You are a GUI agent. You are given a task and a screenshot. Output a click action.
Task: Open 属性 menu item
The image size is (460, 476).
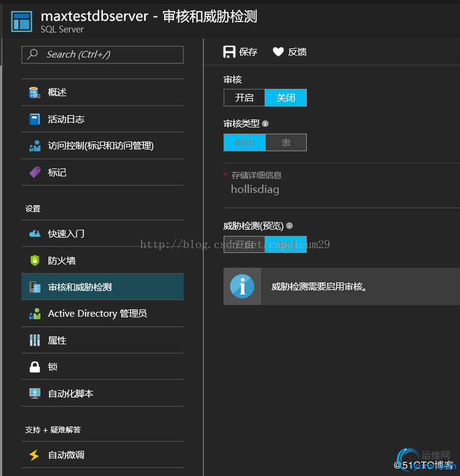coord(102,340)
